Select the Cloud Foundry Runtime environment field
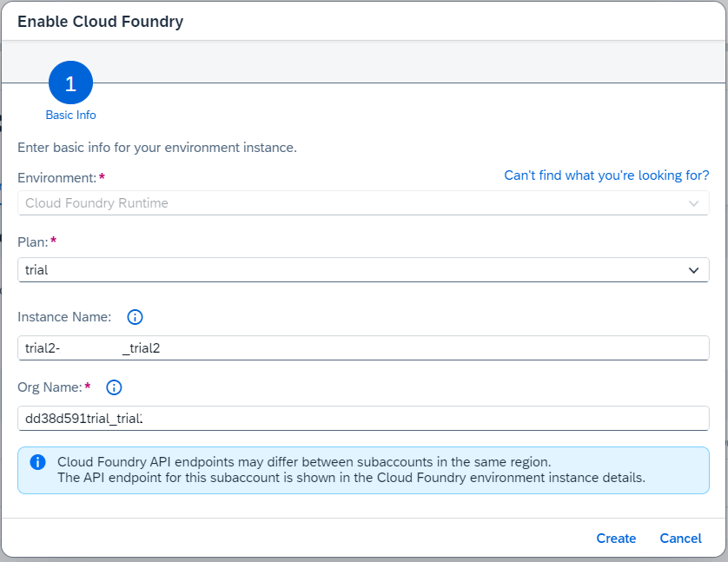 point(347,203)
